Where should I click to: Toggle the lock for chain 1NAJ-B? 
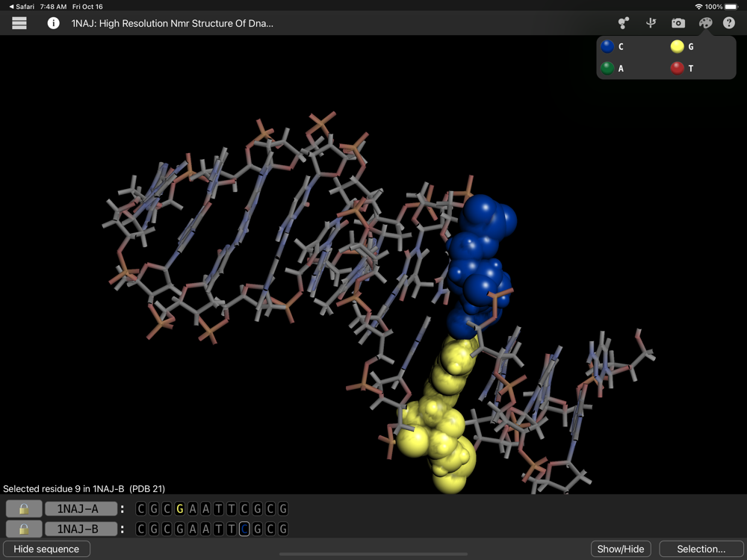24,529
